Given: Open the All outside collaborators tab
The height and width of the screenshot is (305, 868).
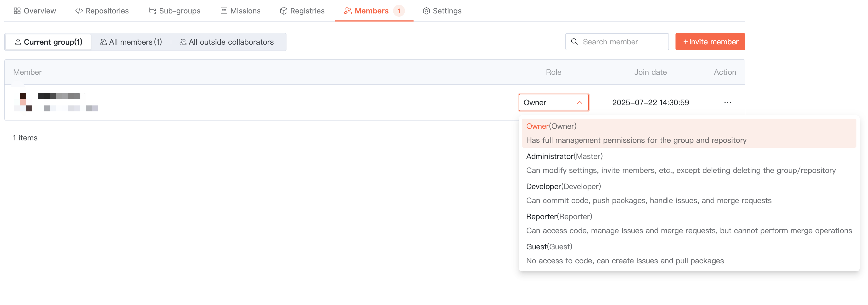Looking at the screenshot, I should [226, 42].
